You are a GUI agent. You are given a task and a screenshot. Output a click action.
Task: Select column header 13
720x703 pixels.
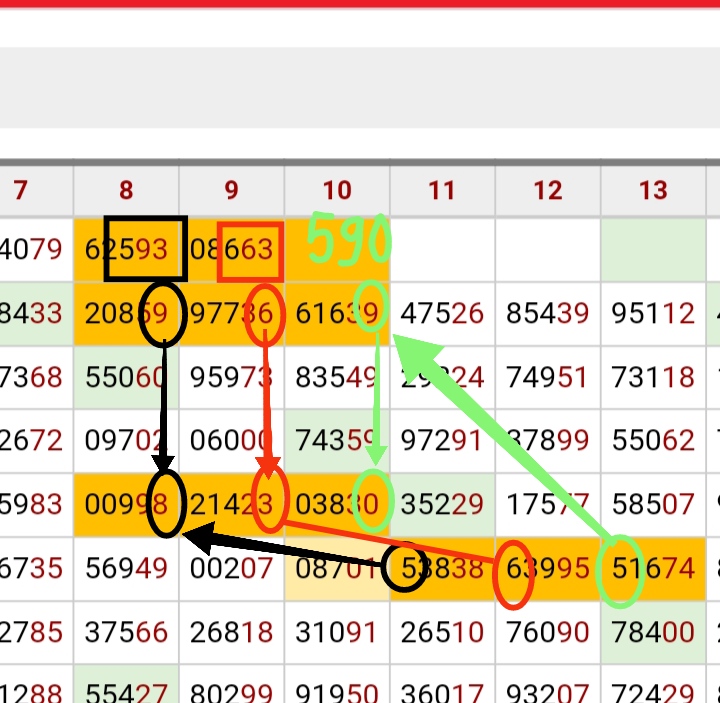point(653,190)
